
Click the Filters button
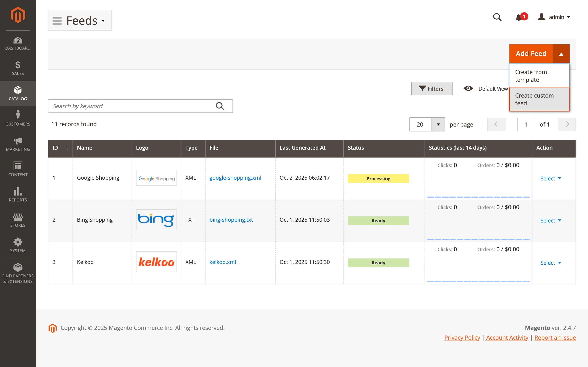[431, 88]
